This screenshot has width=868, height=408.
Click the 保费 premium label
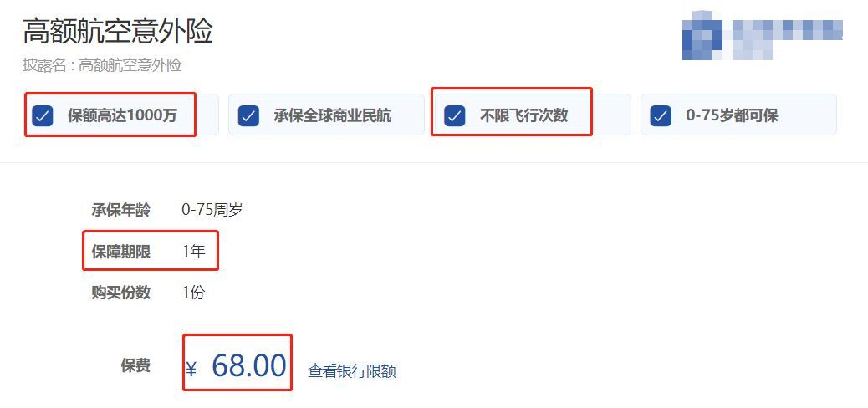(x=135, y=365)
